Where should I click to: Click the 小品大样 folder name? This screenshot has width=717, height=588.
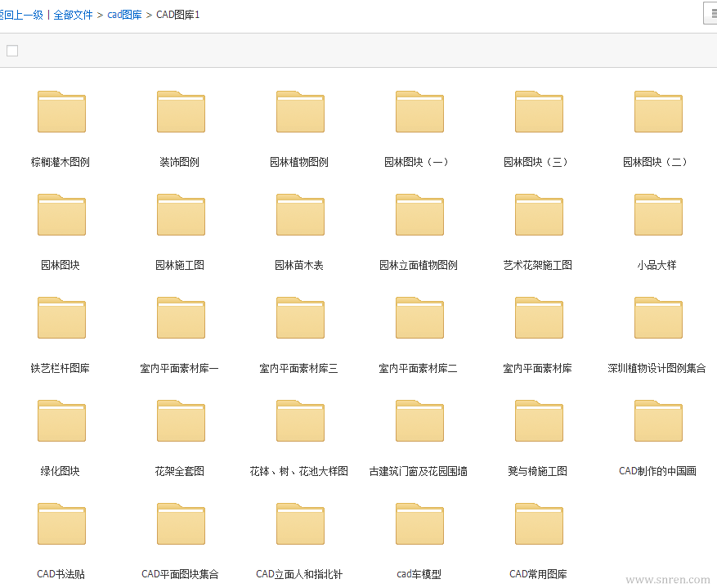(657, 265)
